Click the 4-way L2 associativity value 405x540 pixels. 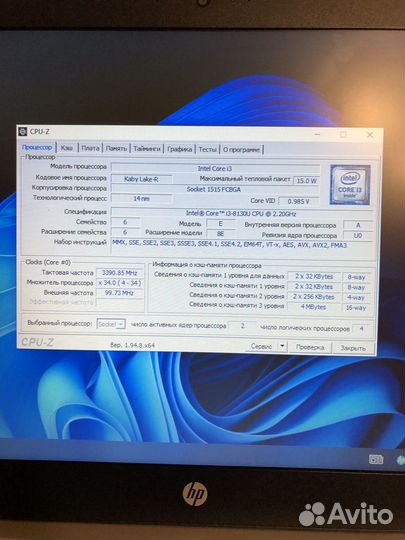pos(355,298)
